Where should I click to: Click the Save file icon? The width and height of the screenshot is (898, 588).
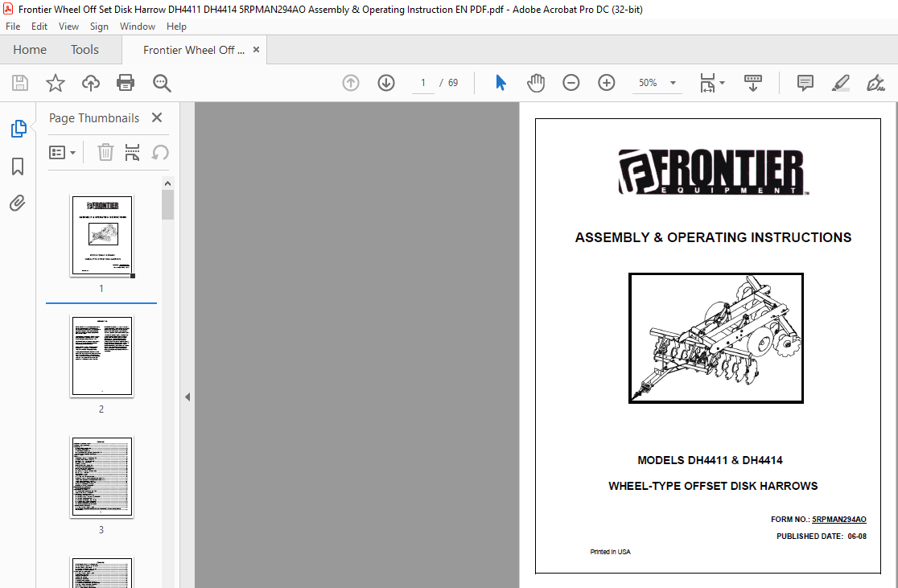[20, 83]
